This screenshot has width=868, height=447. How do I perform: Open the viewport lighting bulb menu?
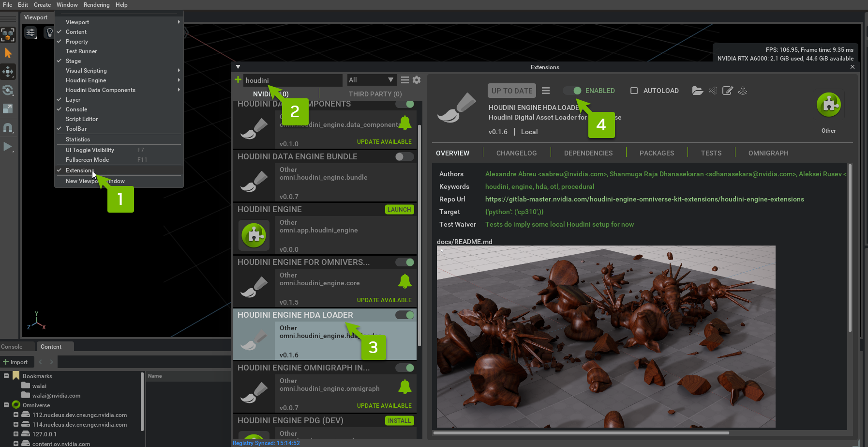[x=49, y=33]
